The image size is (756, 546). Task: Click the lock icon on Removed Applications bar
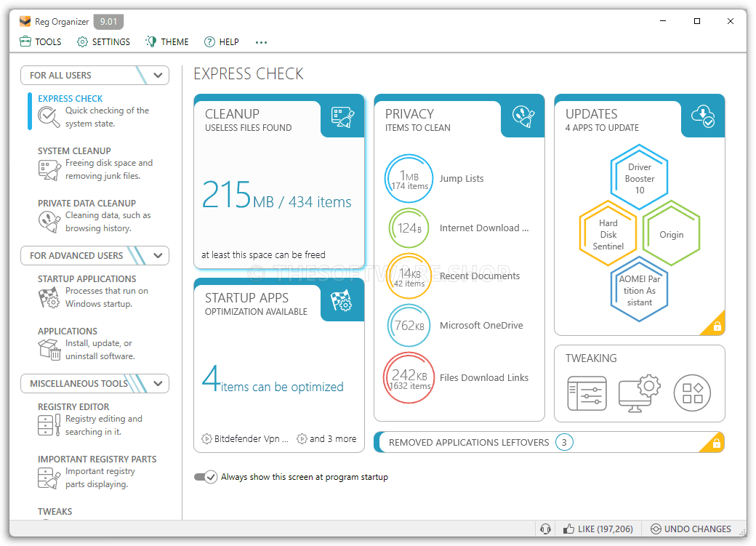717,443
